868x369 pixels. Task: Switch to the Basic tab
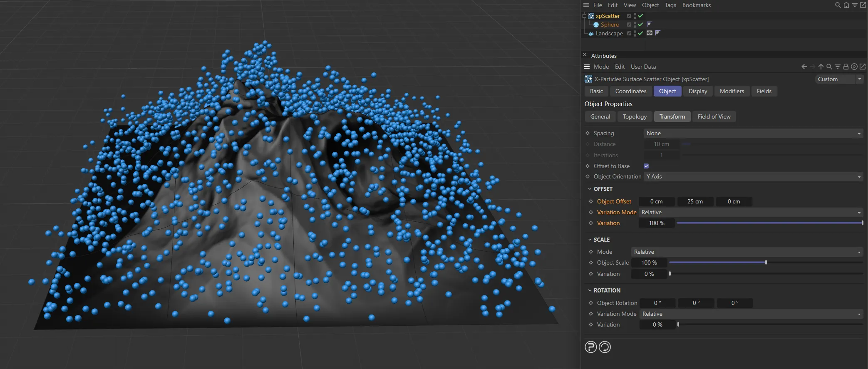[596, 91]
